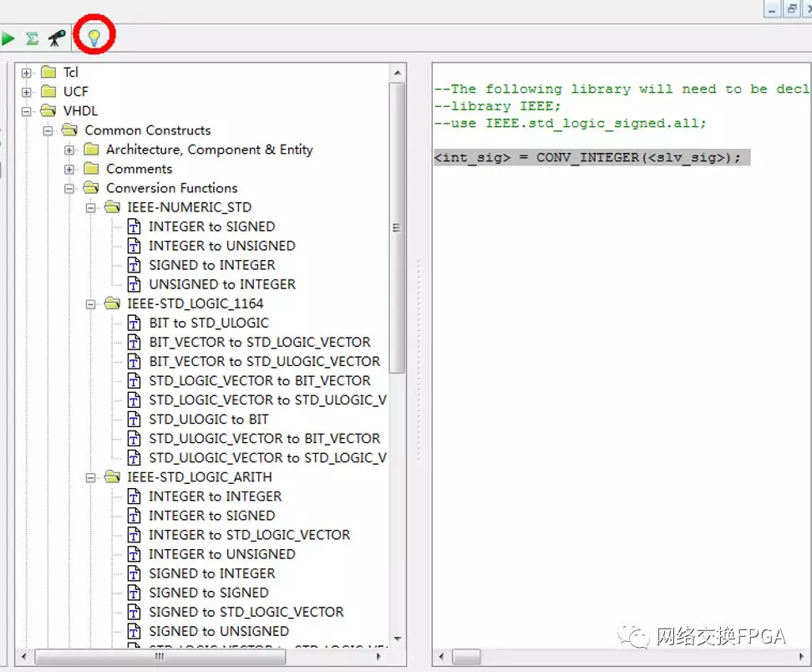Click the green Run arrow icon
The image size is (812, 672).
click(x=8, y=38)
